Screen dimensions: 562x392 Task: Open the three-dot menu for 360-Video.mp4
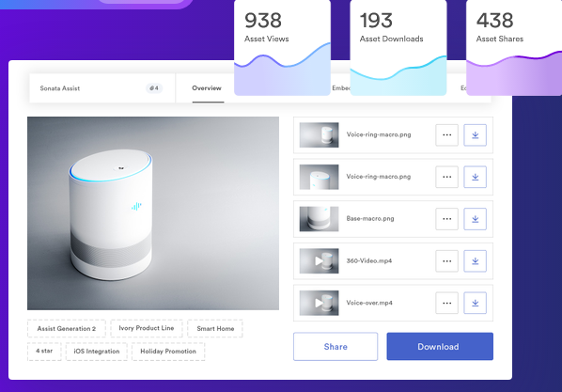(x=446, y=260)
